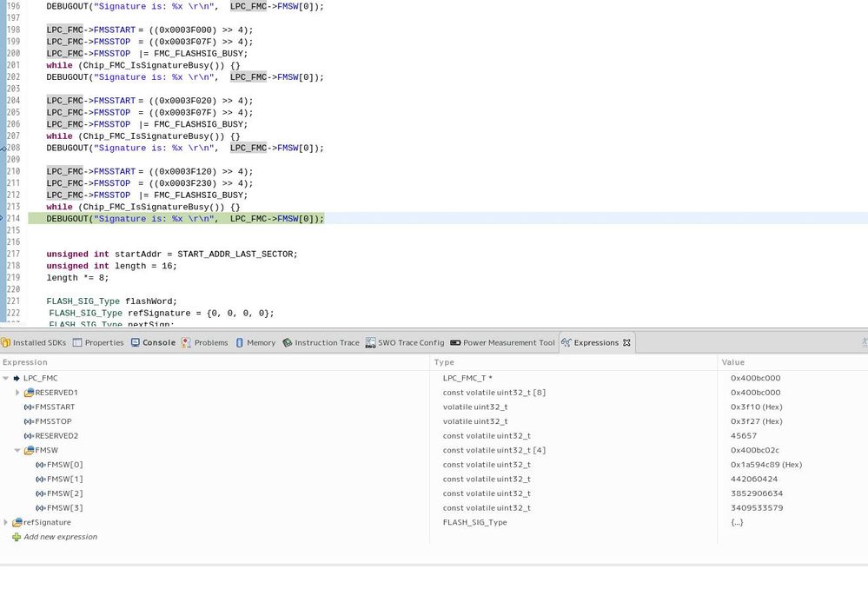Click value 0x3f10 (Hex) of FMSSTART
This screenshot has height=589, width=868.
pos(756,407)
